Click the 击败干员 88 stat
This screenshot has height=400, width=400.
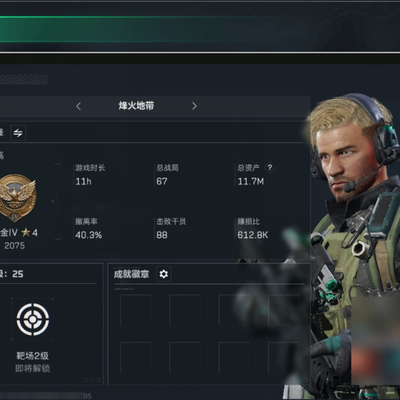(x=171, y=228)
